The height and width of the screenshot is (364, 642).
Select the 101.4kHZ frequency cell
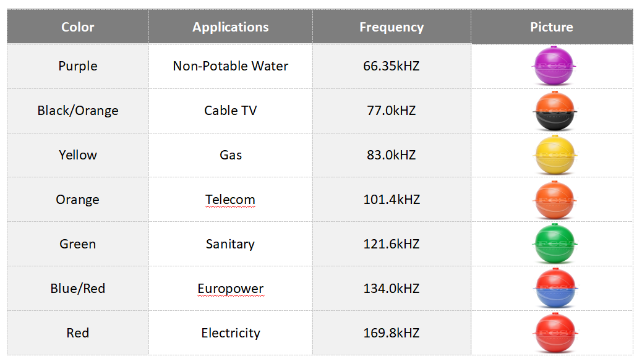pyautogui.click(x=392, y=200)
